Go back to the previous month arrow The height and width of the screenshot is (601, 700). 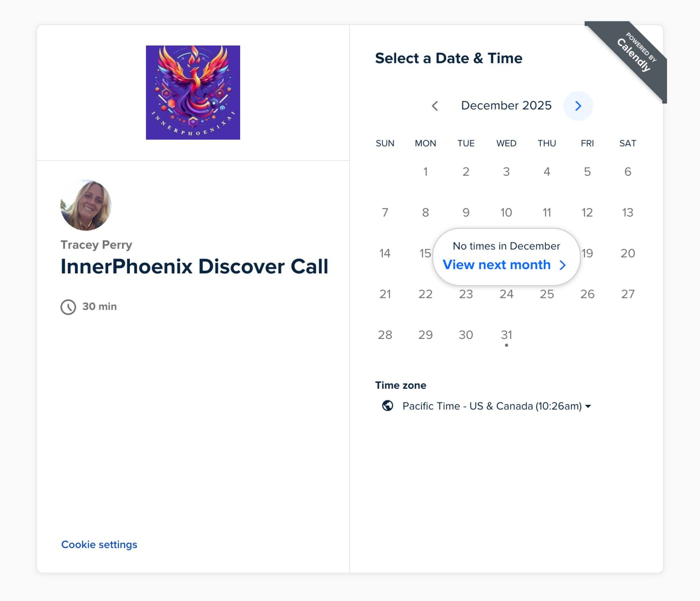(435, 106)
